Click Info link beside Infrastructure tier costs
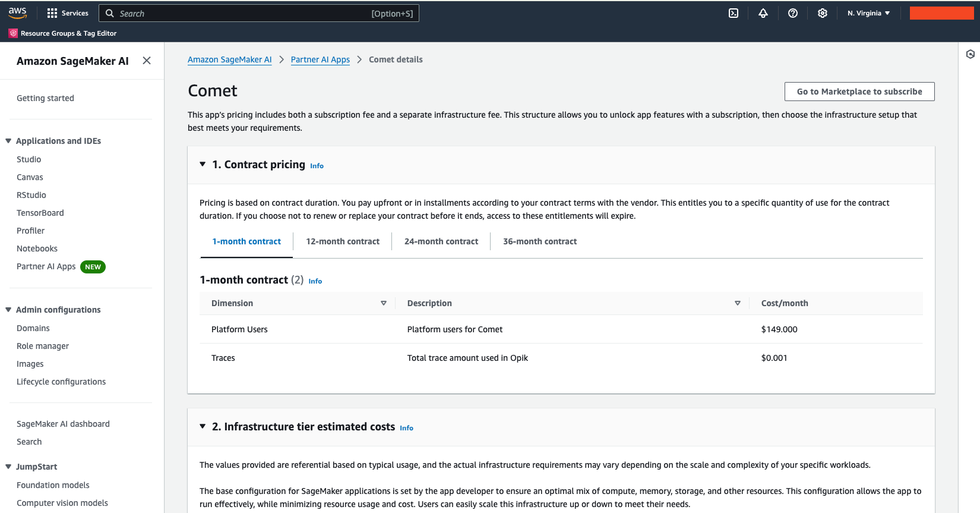This screenshot has width=980, height=513. [406, 428]
